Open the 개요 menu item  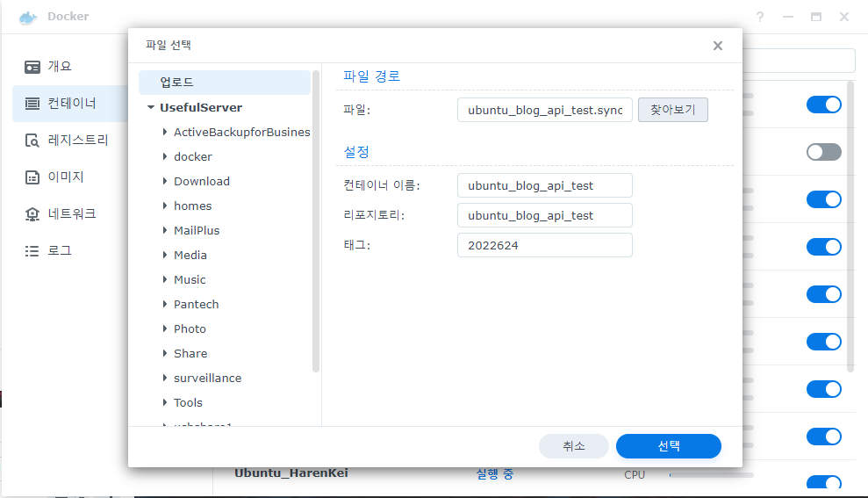click(x=59, y=67)
